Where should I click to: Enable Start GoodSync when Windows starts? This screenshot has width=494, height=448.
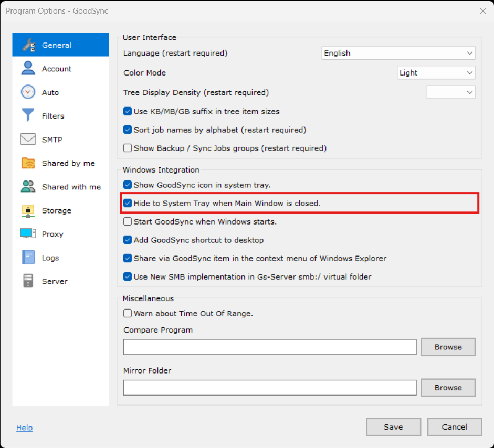click(x=128, y=221)
